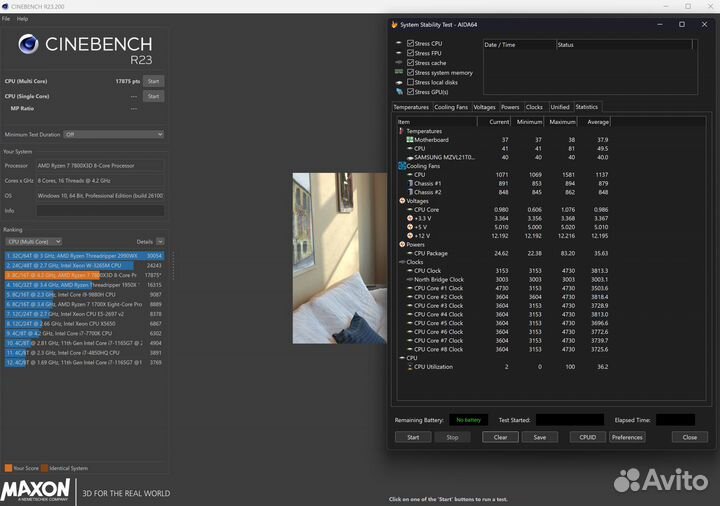Select the Intel Xeon W-3265M ranking row
720x506 pixels.
coord(84,265)
